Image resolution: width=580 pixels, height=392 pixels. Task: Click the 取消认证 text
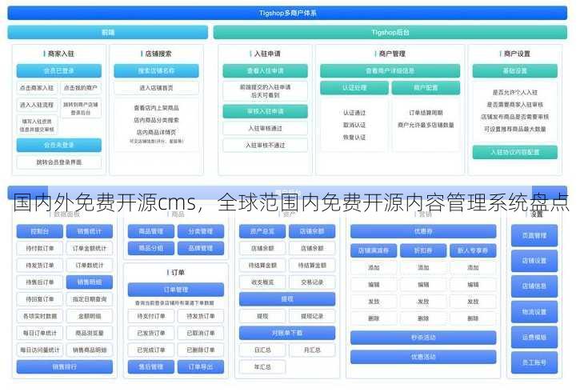click(354, 125)
